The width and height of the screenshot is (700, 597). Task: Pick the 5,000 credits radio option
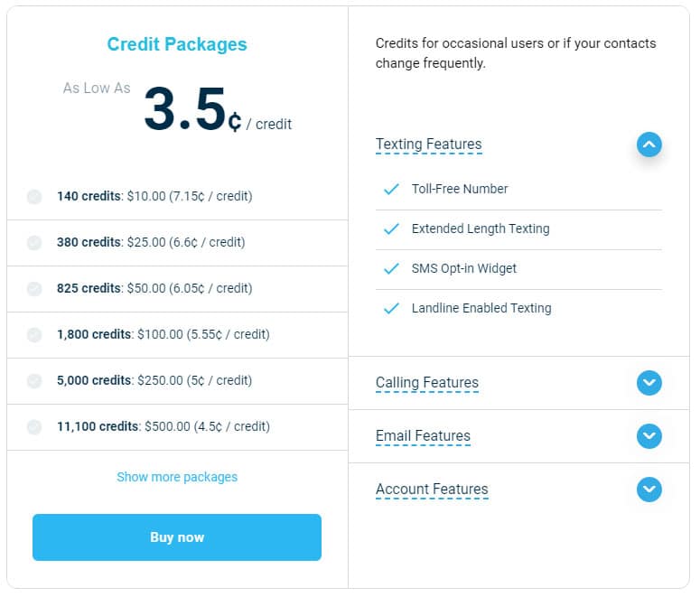[34, 381]
